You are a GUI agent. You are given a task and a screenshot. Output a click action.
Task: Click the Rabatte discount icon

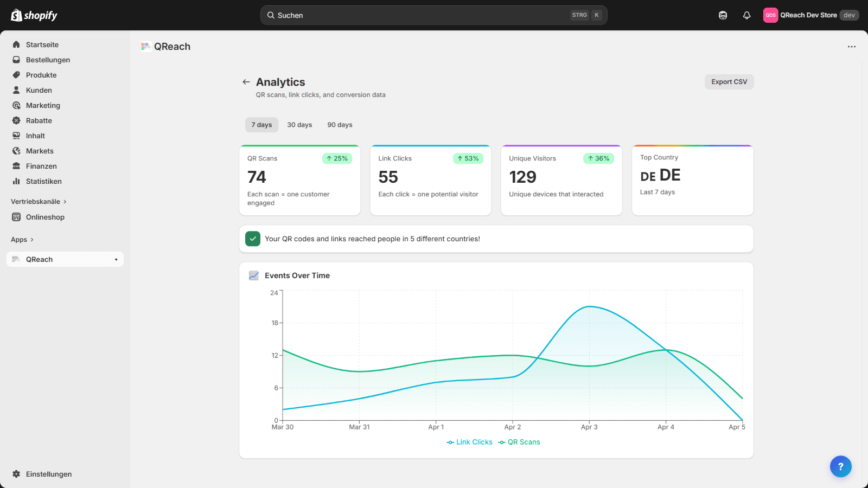17,120
